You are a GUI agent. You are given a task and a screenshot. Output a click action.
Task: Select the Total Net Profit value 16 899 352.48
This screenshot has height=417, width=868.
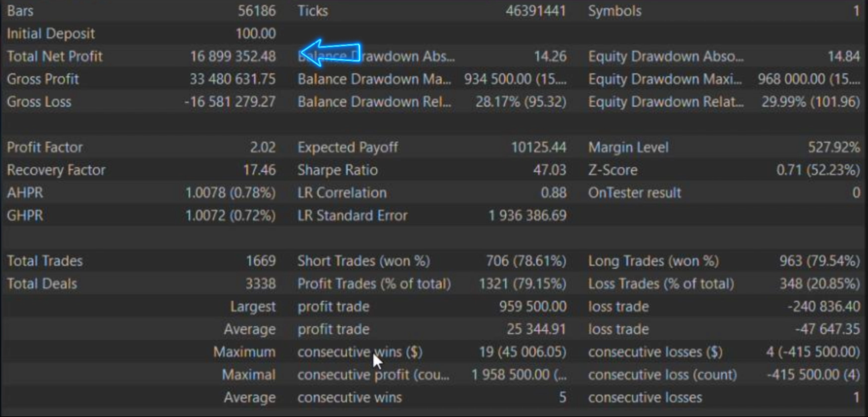tap(233, 56)
